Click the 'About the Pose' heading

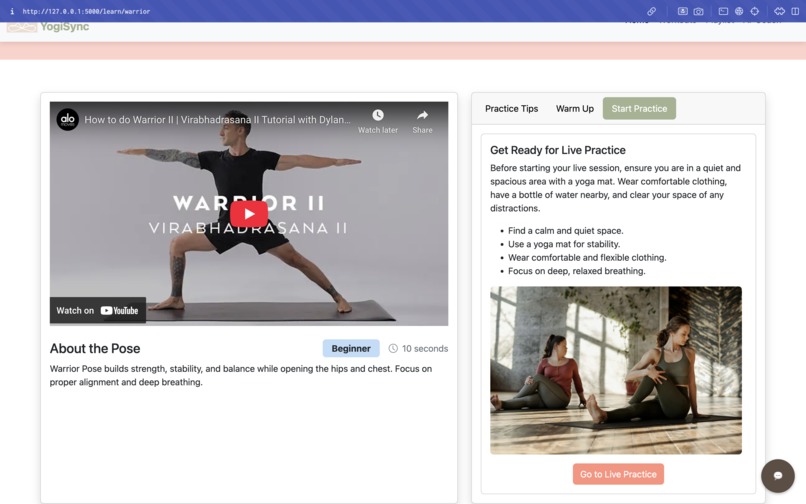[95, 348]
